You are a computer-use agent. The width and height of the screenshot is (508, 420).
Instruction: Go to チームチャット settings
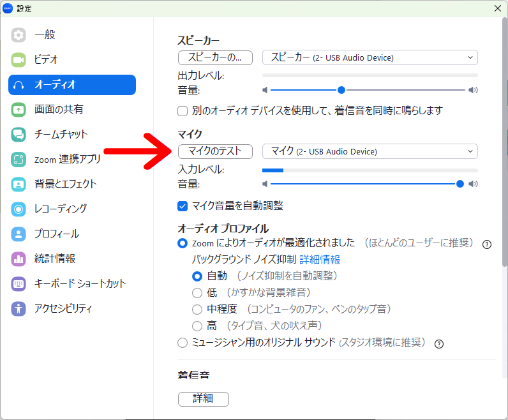tap(72, 135)
